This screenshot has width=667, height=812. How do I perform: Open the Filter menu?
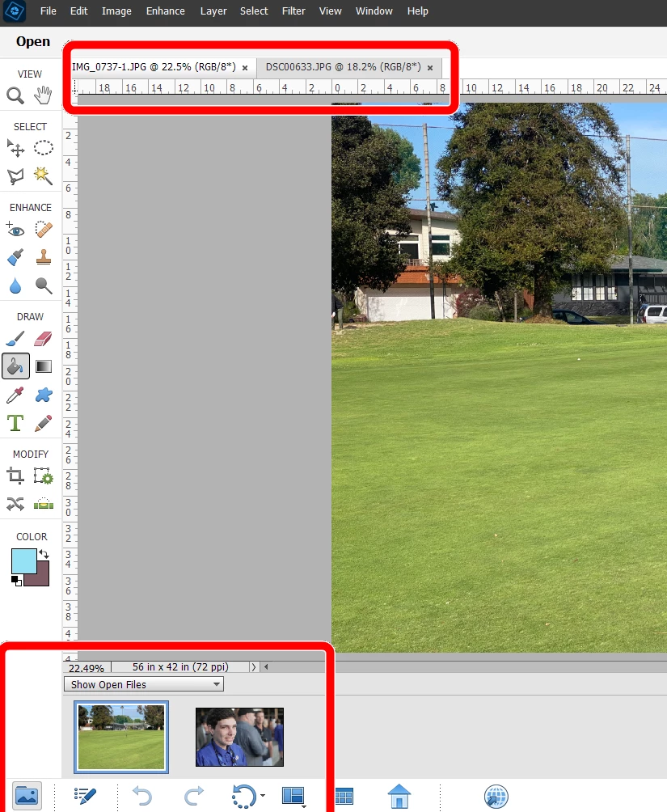point(293,11)
